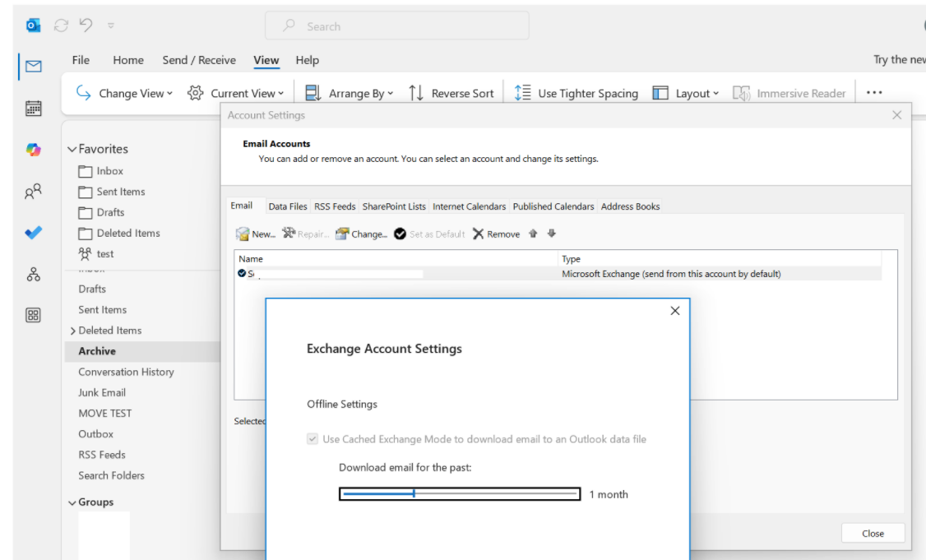Move account up with arrow icon
This screenshot has width=926, height=560.
(x=533, y=234)
